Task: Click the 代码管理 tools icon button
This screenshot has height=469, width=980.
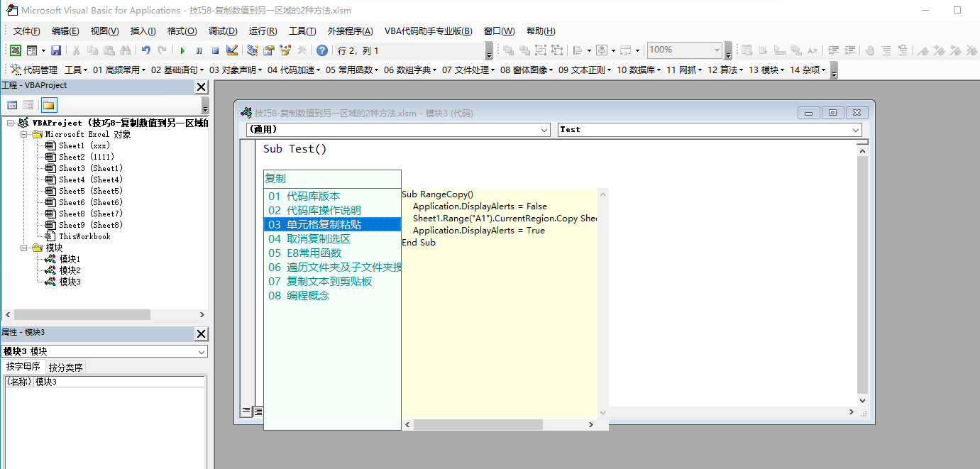Action: 34,70
